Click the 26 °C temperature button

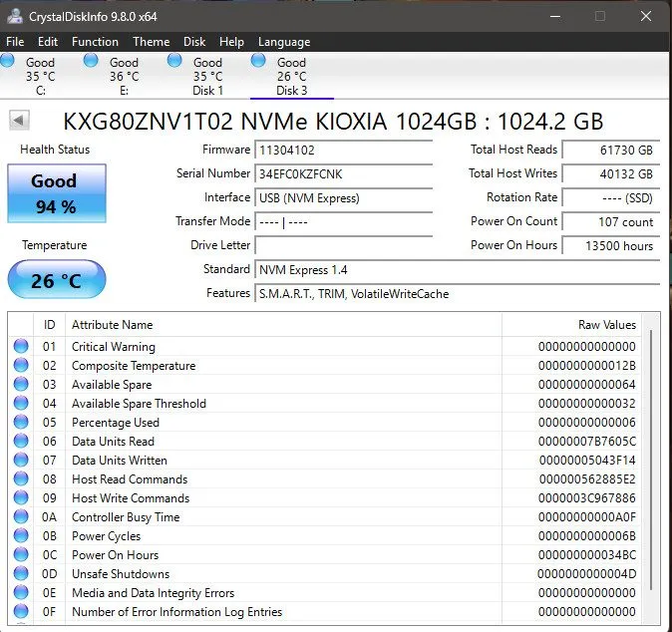(x=57, y=279)
